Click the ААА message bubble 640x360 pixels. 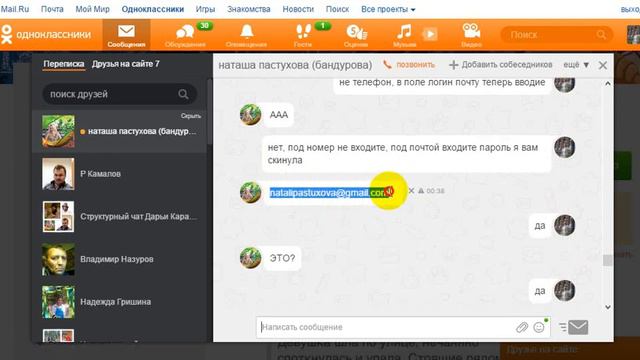point(279,115)
